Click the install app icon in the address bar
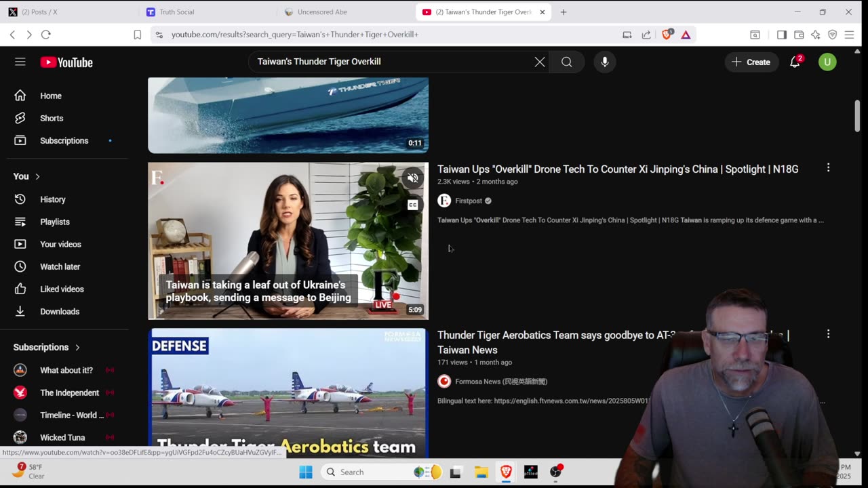This screenshot has width=868, height=488. [x=627, y=35]
